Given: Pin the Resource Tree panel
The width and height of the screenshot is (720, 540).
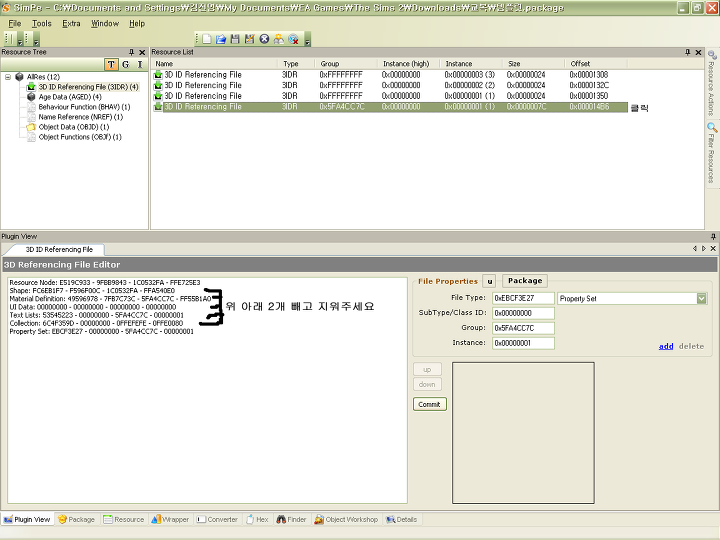Looking at the screenshot, I should (x=131, y=52).
